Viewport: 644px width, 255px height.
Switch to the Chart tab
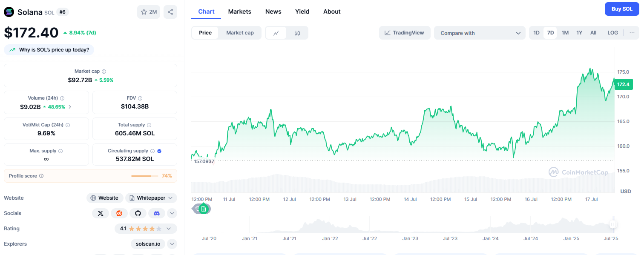(206, 11)
